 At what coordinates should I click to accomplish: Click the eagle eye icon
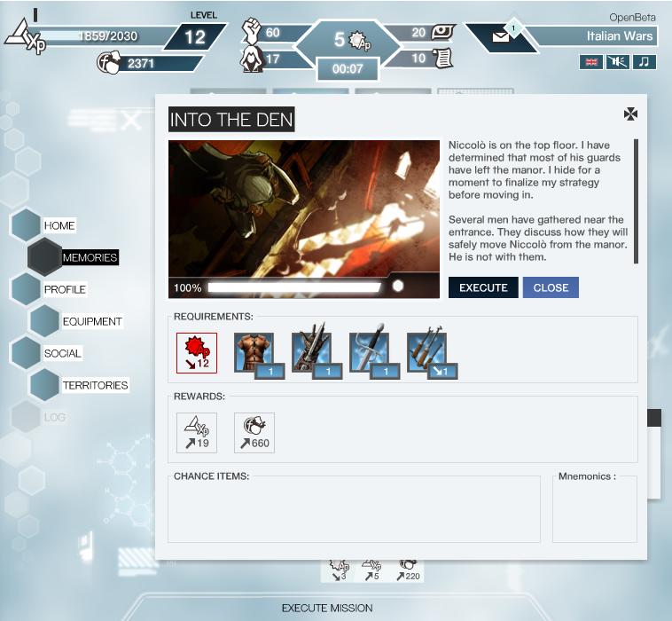pos(442,32)
